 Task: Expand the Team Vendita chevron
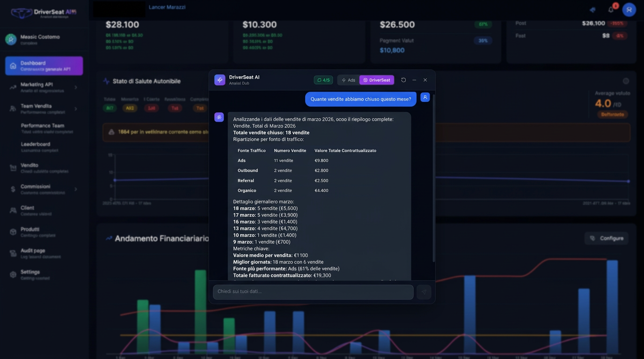pyautogui.click(x=76, y=109)
